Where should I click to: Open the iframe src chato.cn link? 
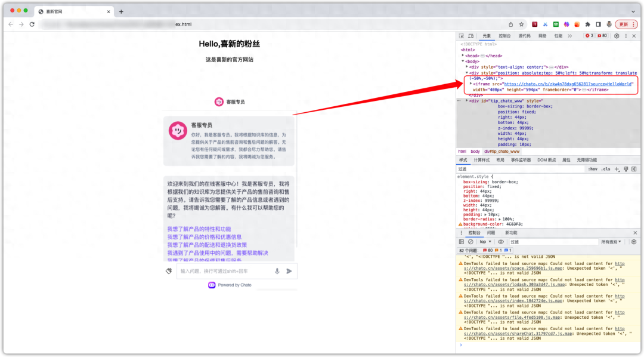tap(568, 84)
